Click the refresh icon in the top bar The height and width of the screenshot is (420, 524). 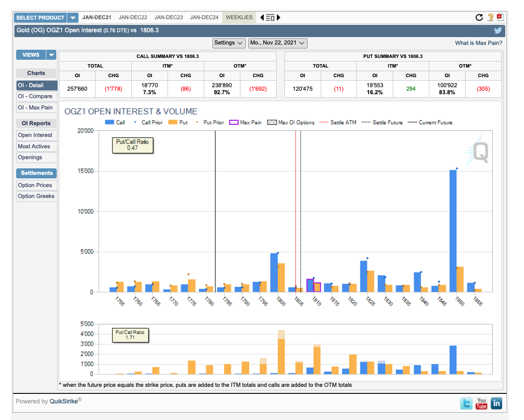(479, 17)
